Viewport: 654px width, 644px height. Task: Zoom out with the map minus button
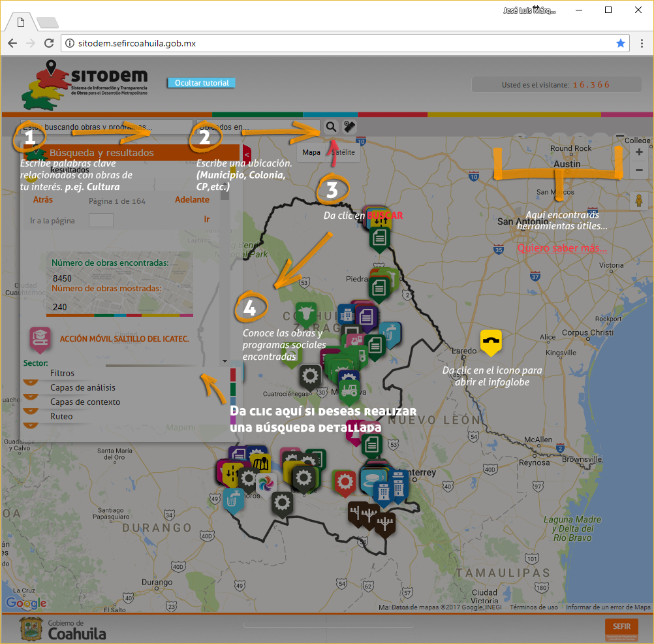tap(639, 170)
